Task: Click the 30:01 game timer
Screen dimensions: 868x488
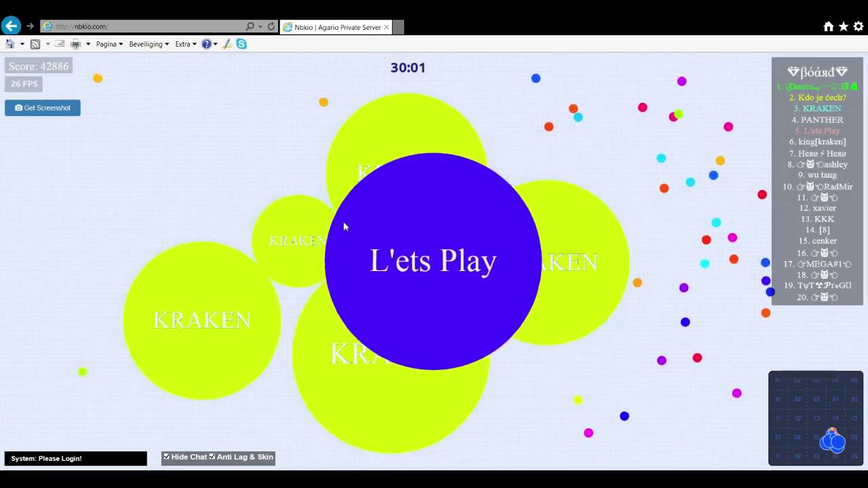Action: tap(408, 68)
